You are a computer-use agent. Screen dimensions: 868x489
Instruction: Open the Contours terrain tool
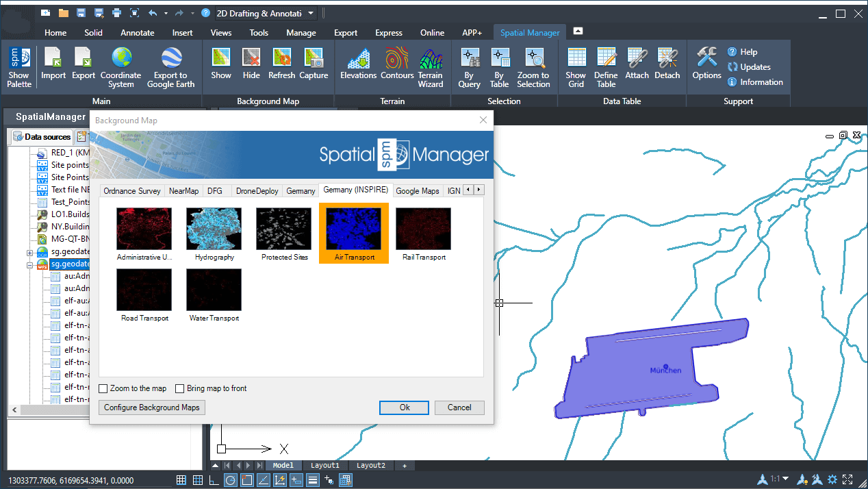pyautogui.click(x=397, y=64)
